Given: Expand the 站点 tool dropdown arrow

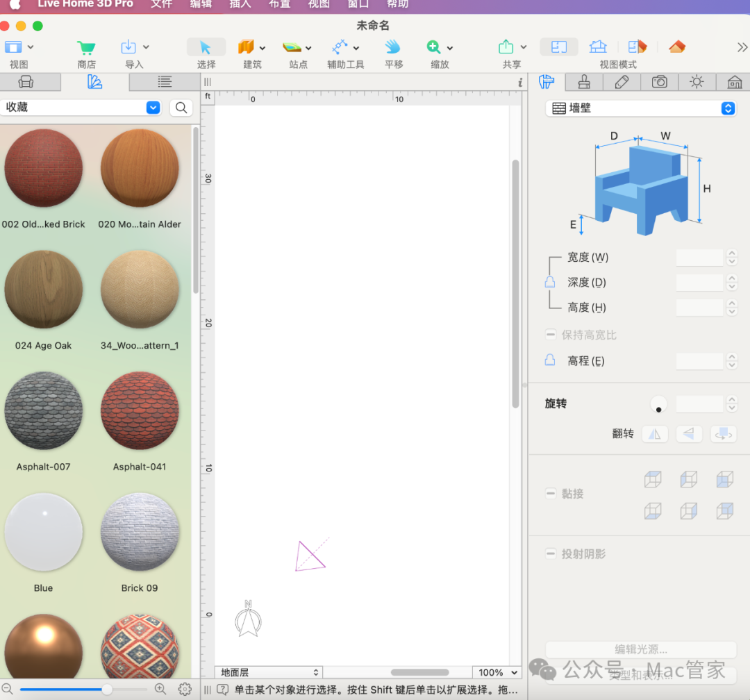Looking at the screenshot, I should (308, 48).
